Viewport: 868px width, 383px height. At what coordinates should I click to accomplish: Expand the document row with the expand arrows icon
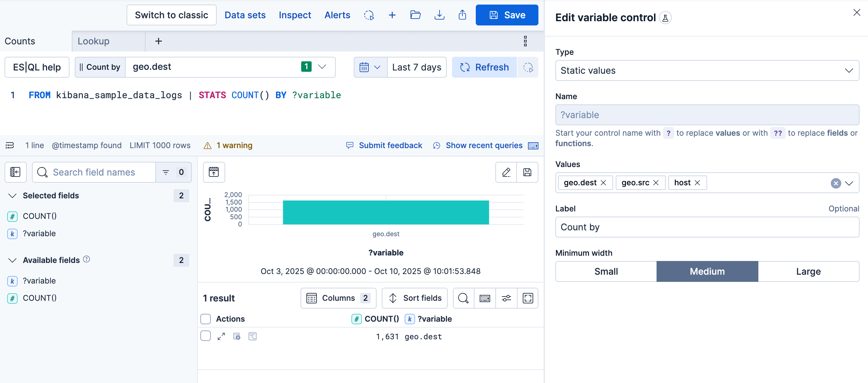221,336
